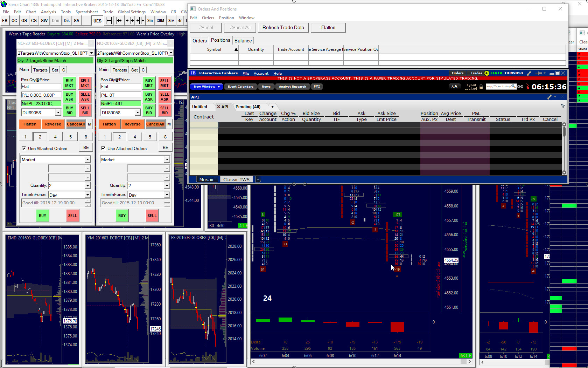Image resolution: width=588 pixels, height=368 pixels.
Task: Open the right DU89058 account dropdown
Action: click(138, 113)
